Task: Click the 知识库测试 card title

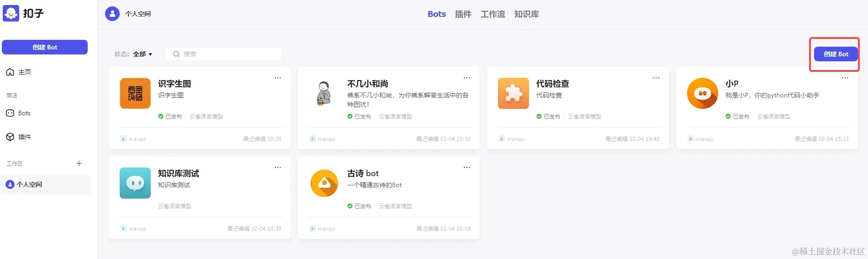Action: tap(179, 173)
